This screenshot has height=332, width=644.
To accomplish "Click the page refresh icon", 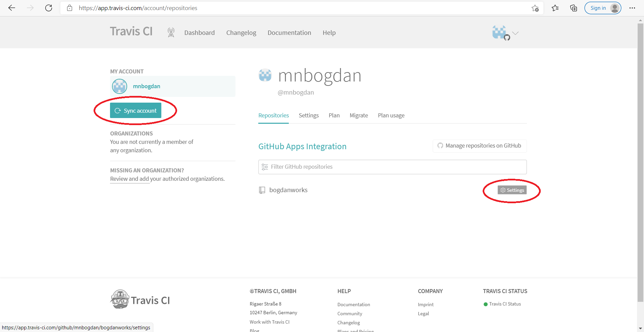I will click(x=49, y=8).
